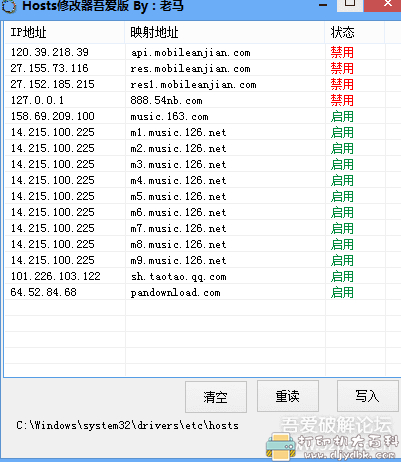Click sh.taotao.qq.com mapping
Screen dimensions: 401x462
point(178,277)
